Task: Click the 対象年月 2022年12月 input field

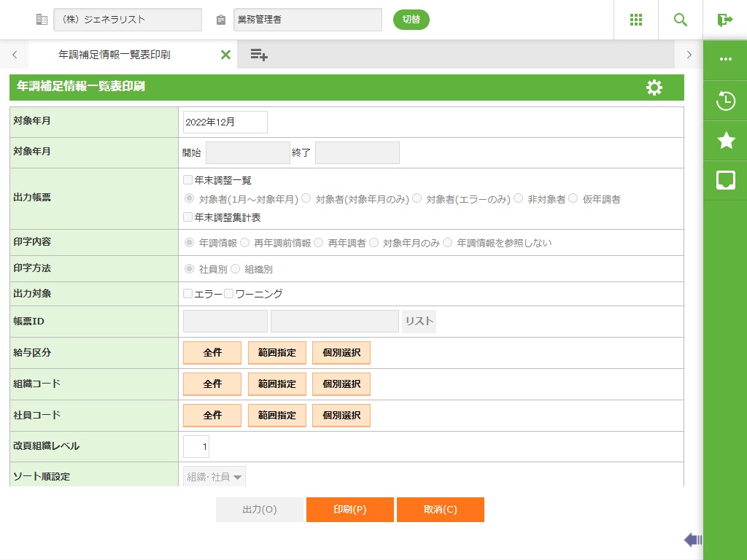Action: pos(225,122)
